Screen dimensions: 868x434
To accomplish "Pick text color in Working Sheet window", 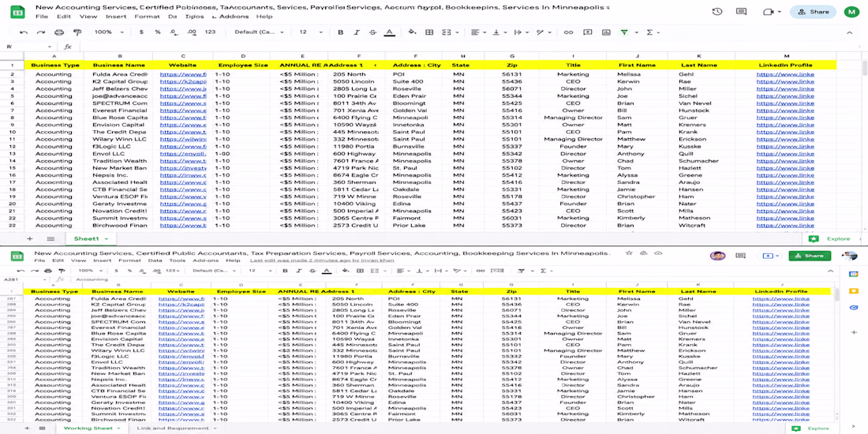I will coord(327,271).
